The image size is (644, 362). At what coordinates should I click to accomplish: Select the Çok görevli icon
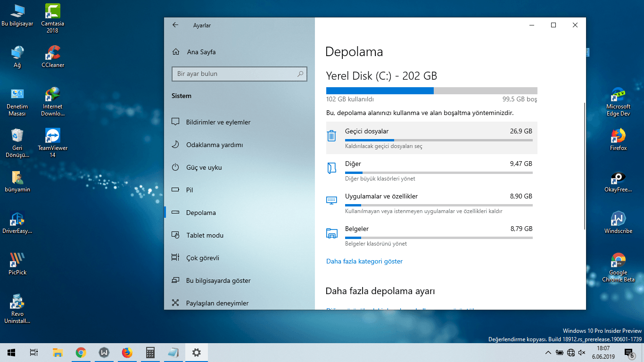click(175, 258)
